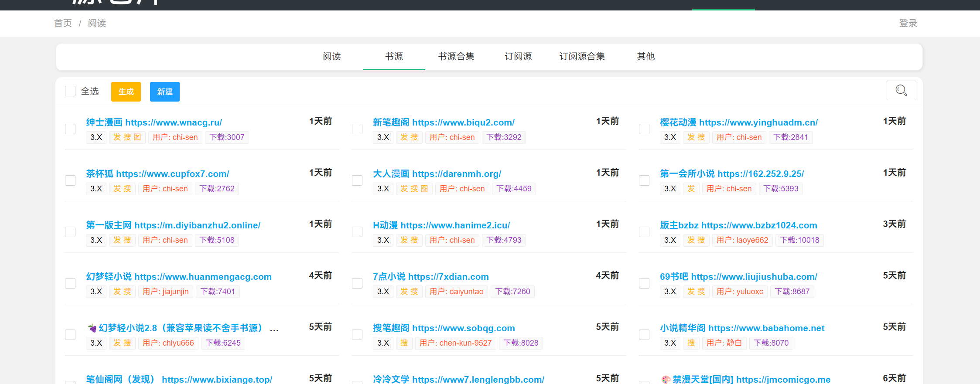
Task: Select the 新笔趣阁 checkbox
Action: point(357,129)
